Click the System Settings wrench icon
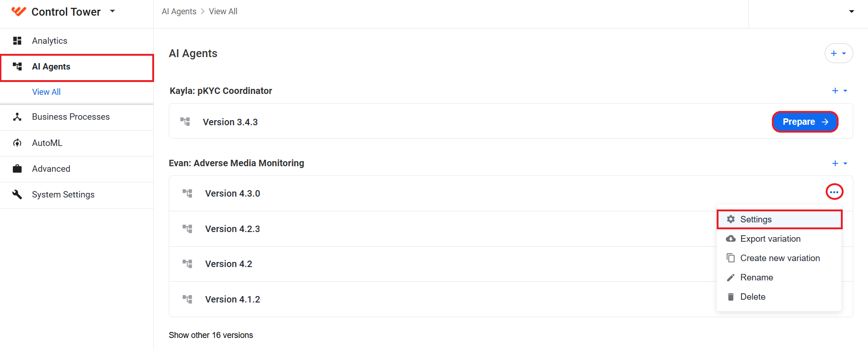Image resolution: width=868 pixels, height=349 pixels. pyautogui.click(x=17, y=194)
